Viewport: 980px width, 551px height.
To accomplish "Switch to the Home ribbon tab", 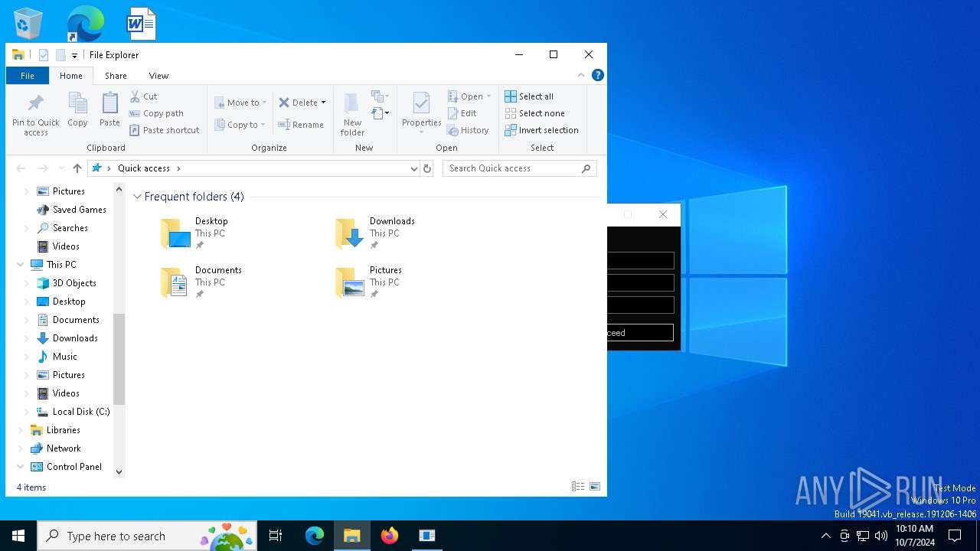I will click(x=70, y=76).
